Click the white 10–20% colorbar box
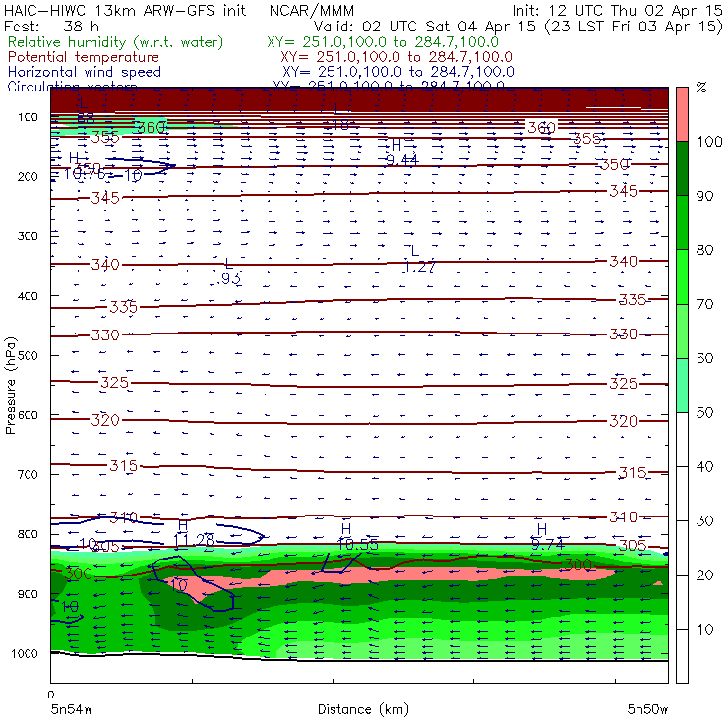 click(682, 602)
